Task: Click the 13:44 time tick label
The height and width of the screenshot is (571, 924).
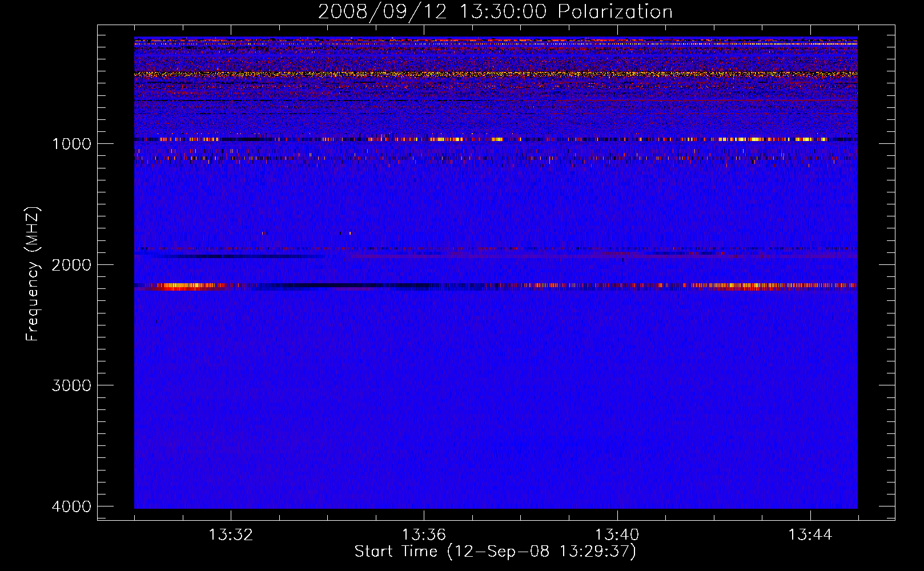Action: [x=810, y=535]
